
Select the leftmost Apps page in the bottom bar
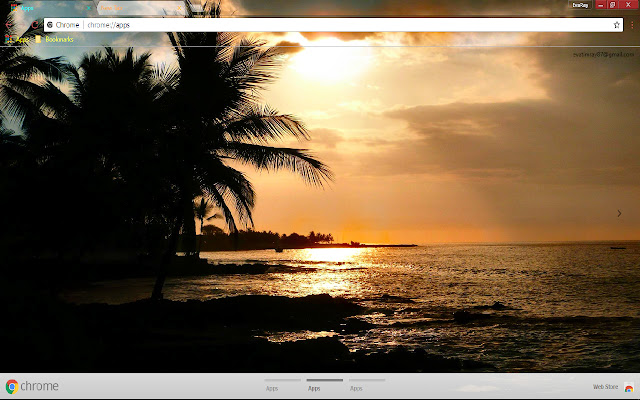(x=282, y=385)
